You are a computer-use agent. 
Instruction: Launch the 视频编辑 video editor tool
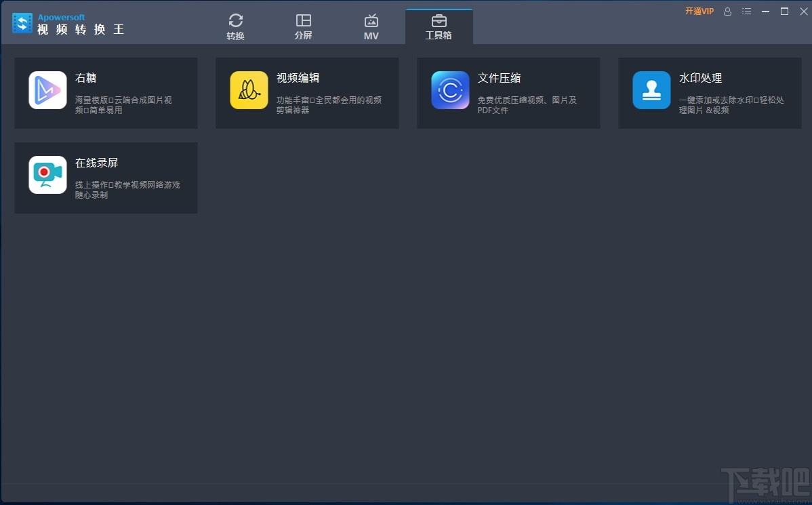[306, 93]
